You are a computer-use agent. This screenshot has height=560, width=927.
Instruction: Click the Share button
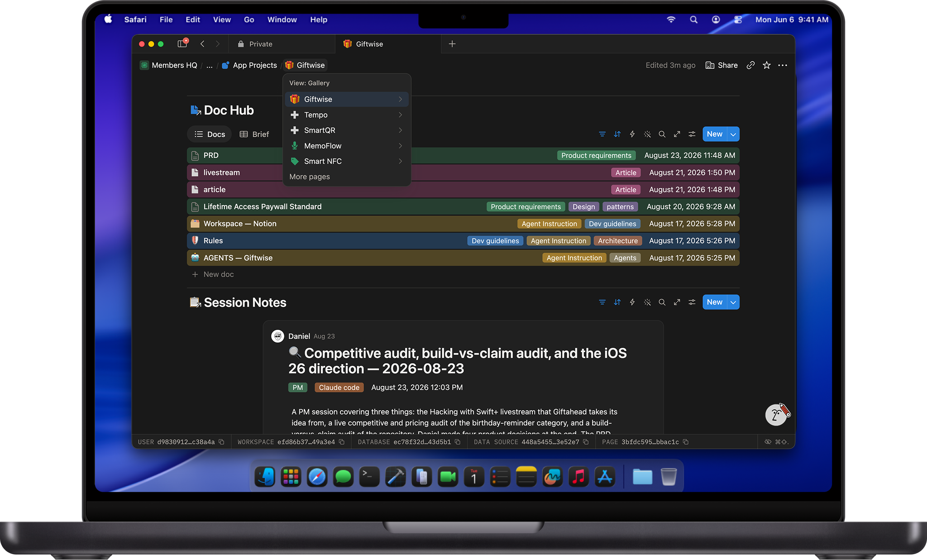coord(722,65)
